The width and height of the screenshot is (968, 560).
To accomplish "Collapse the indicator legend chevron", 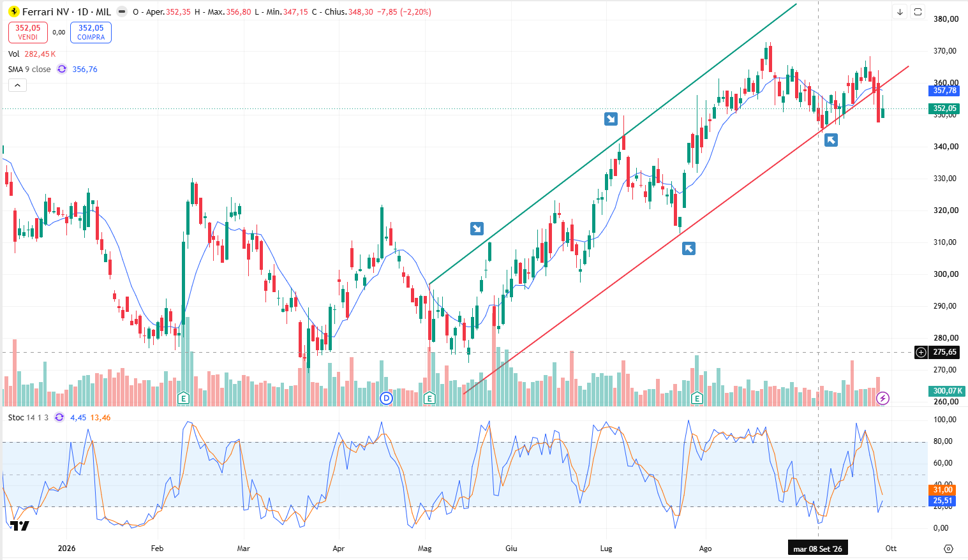I will (x=17, y=85).
